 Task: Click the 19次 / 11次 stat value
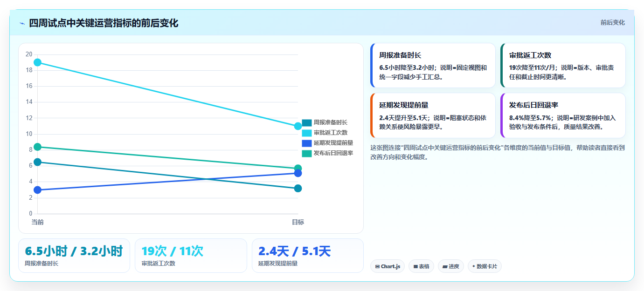(173, 251)
